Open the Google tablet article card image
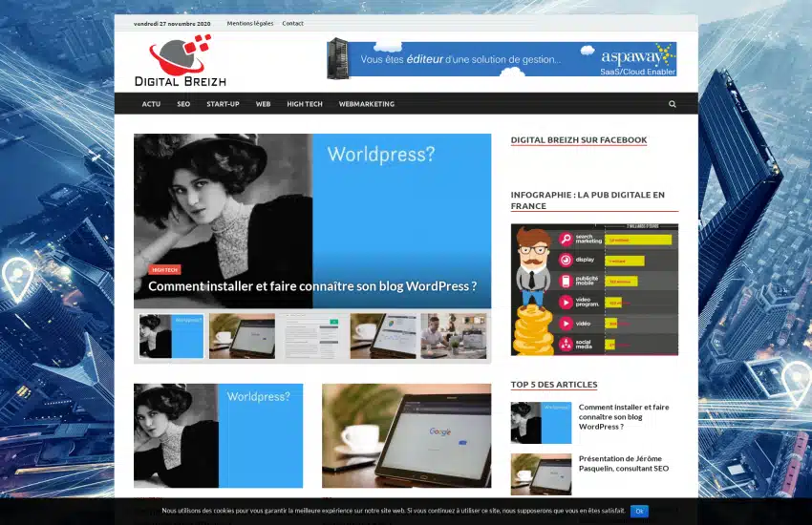This screenshot has height=525, width=812. [x=407, y=435]
